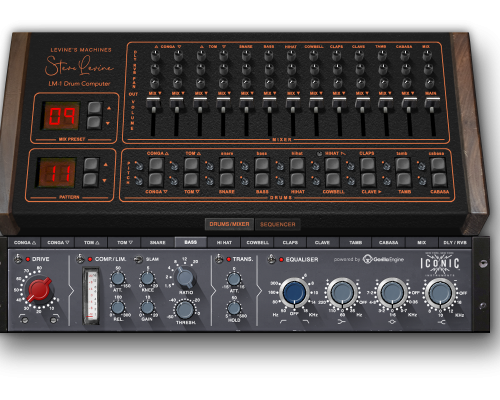Step pattern number down
This screenshot has width=500, height=400.
[x=91, y=180]
